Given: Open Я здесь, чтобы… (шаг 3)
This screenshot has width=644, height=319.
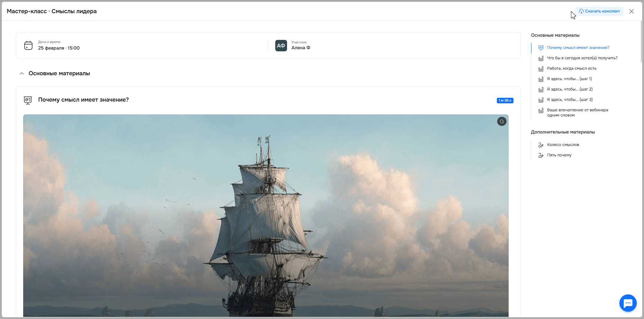Looking at the screenshot, I should tap(570, 100).
